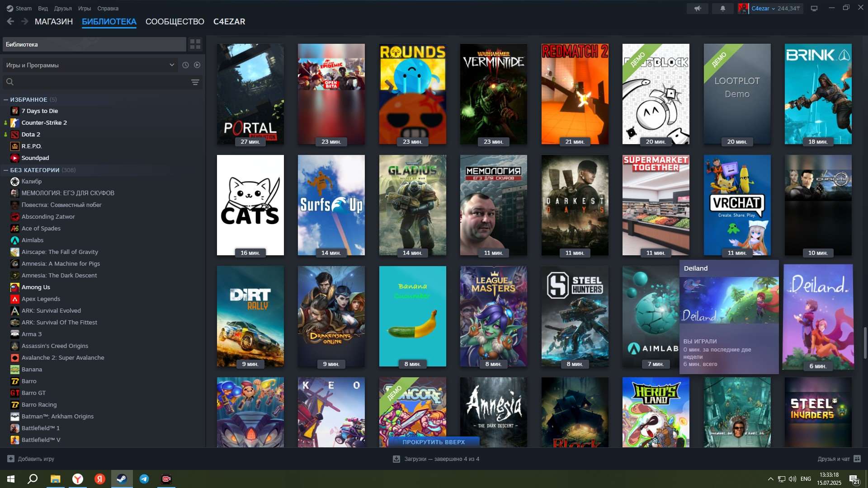Click the Библиотека home button
Screen dimensions: 868x488
(x=94, y=44)
